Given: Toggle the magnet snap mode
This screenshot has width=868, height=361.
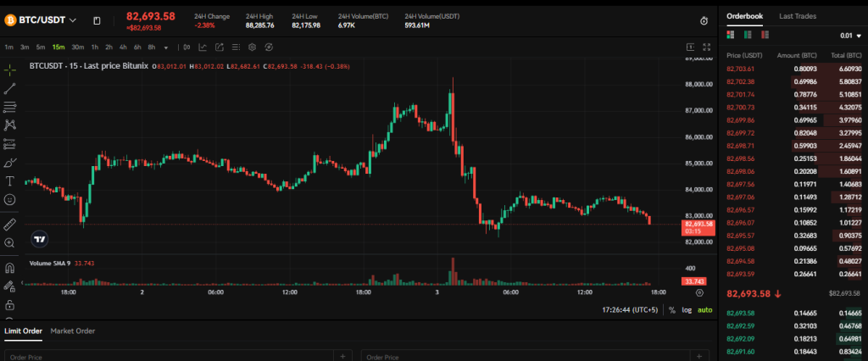Looking at the screenshot, I should [x=10, y=268].
